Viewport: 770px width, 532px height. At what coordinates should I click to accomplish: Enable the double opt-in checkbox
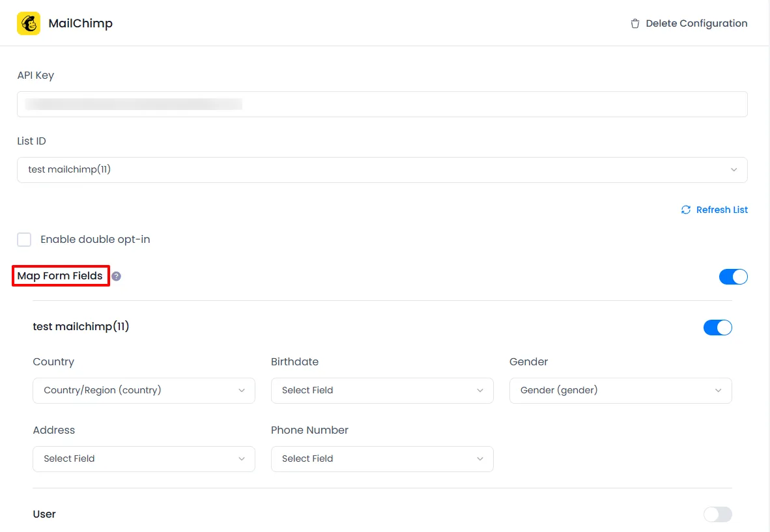24,240
